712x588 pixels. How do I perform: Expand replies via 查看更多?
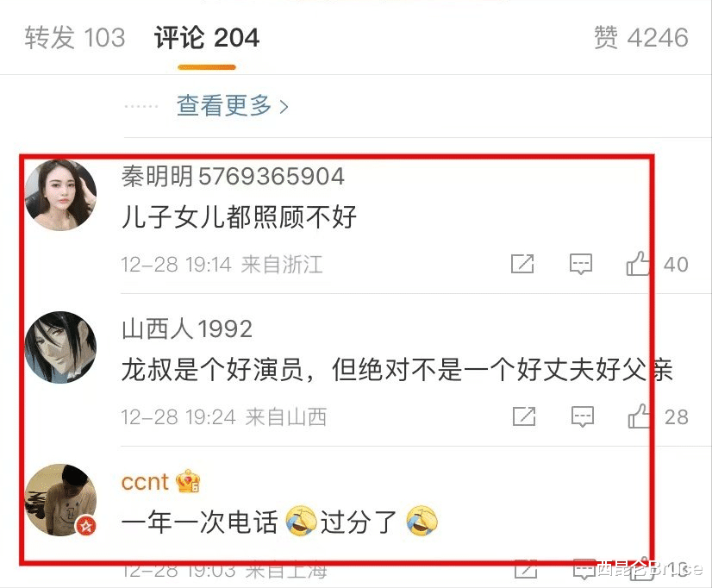(x=232, y=105)
